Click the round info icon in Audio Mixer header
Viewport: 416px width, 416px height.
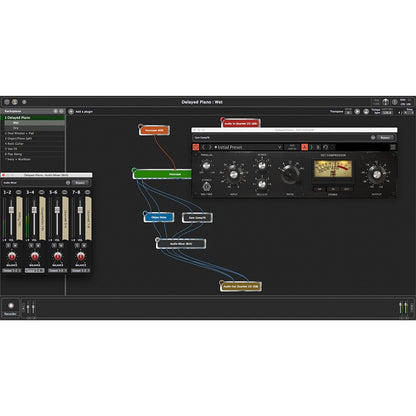coord(68,183)
